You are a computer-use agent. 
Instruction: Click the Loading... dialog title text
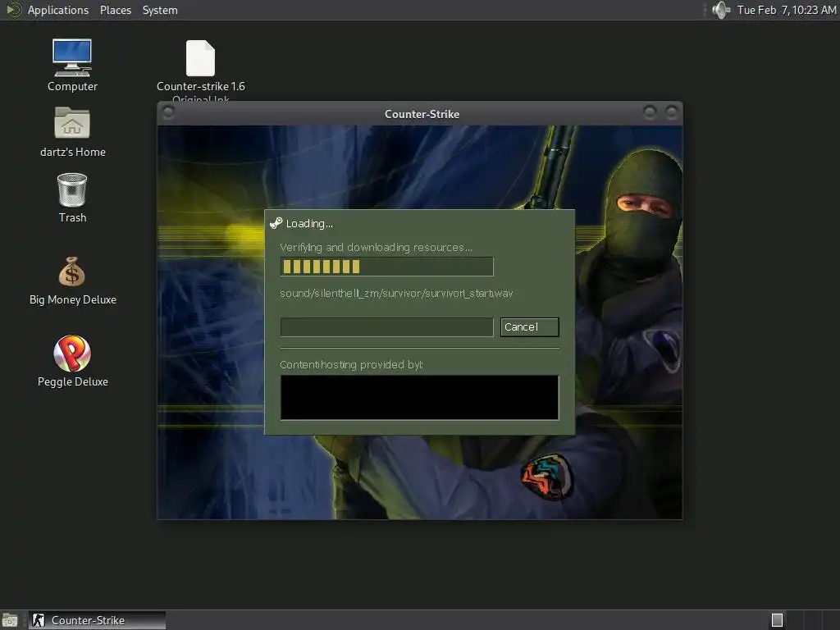coord(309,224)
